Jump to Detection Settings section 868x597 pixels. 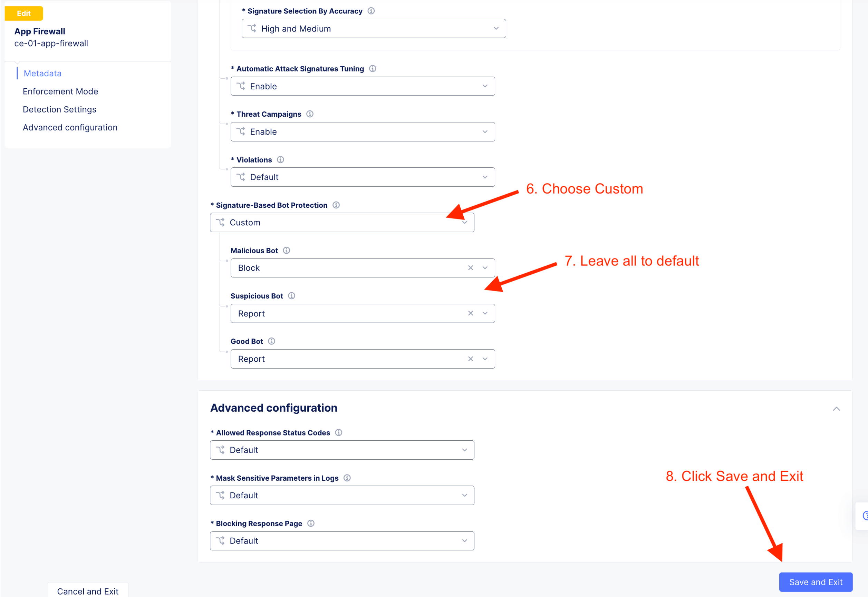click(x=59, y=109)
